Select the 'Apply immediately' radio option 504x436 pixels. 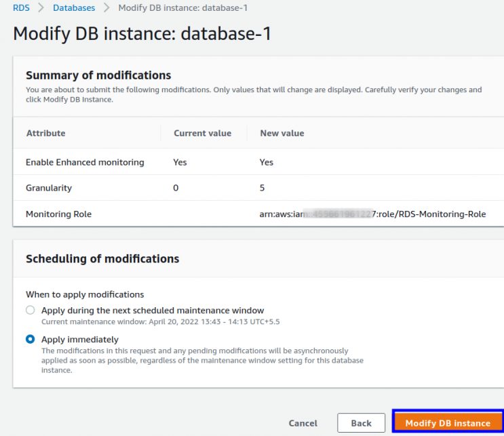(x=30, y=339)
